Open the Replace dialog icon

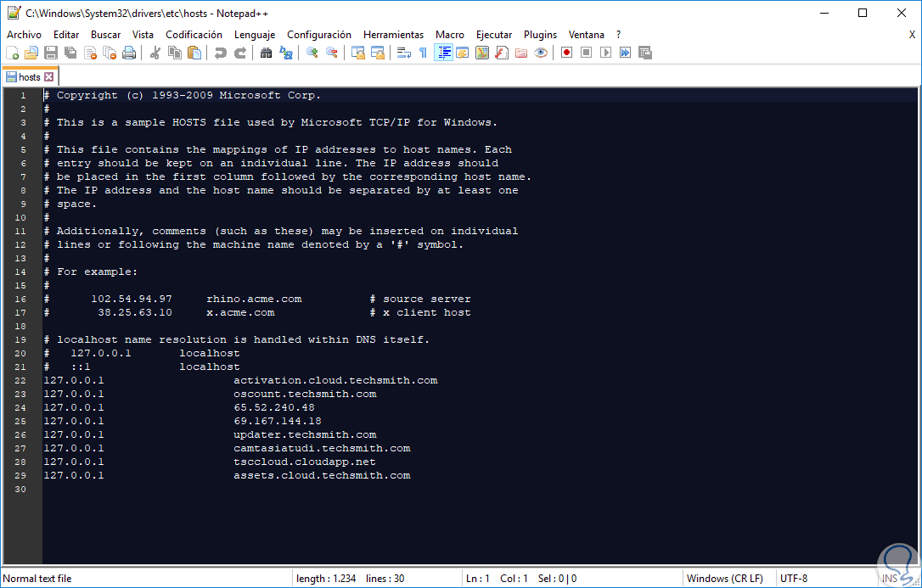286,53
